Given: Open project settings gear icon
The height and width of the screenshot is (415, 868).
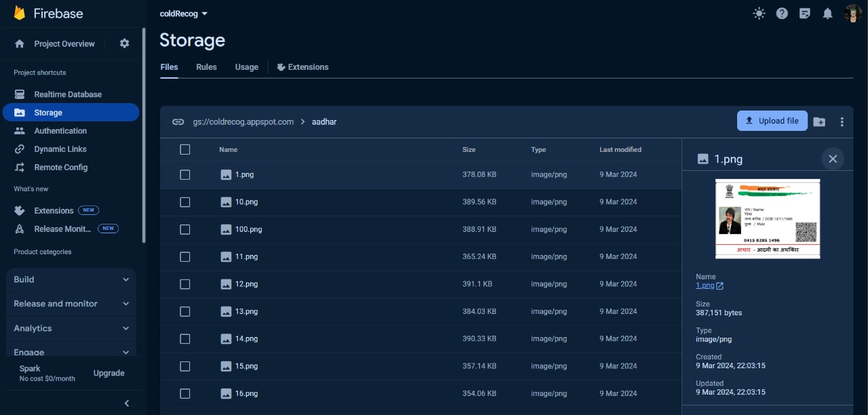Looking at the screenshot, I should [124, 43].
